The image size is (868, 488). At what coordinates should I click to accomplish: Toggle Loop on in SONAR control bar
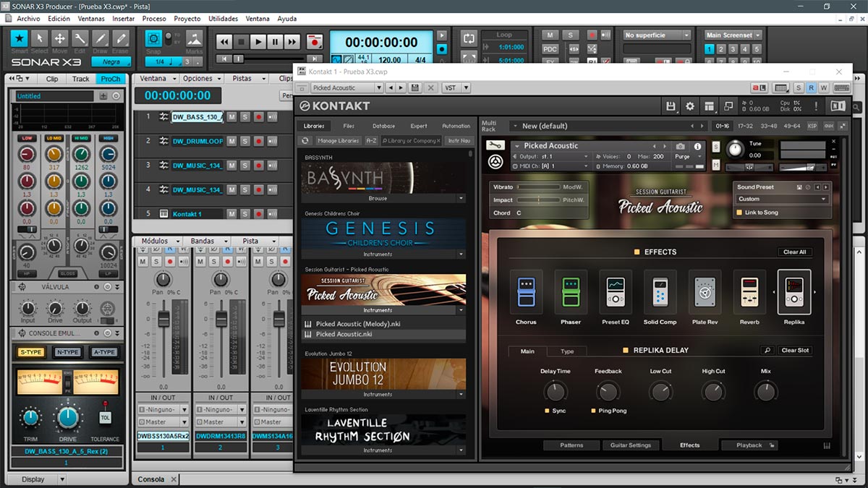(469, 38)
